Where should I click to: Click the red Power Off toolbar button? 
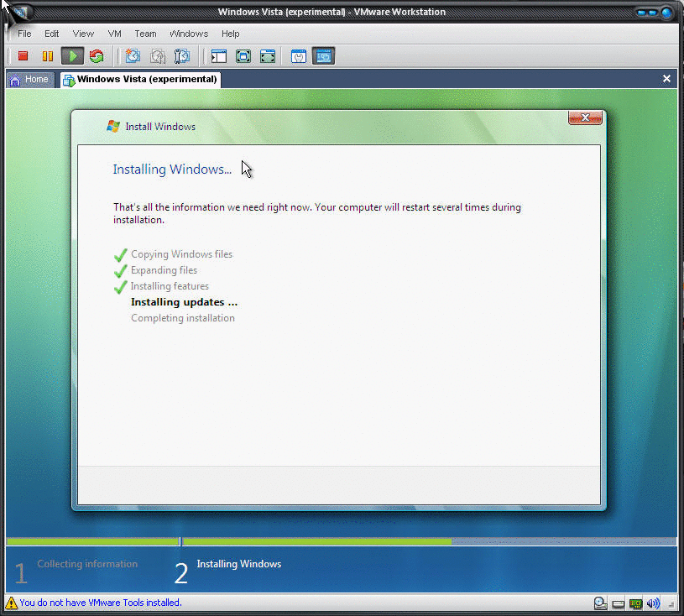[x=23, y=56]
